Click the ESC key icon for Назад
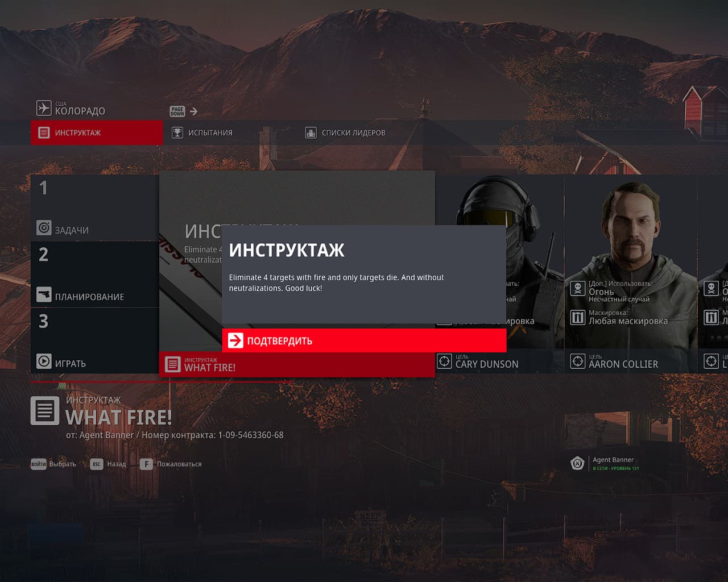Image resolution: width=728 pixels, height=582 pixels. [x=97, y=464]
